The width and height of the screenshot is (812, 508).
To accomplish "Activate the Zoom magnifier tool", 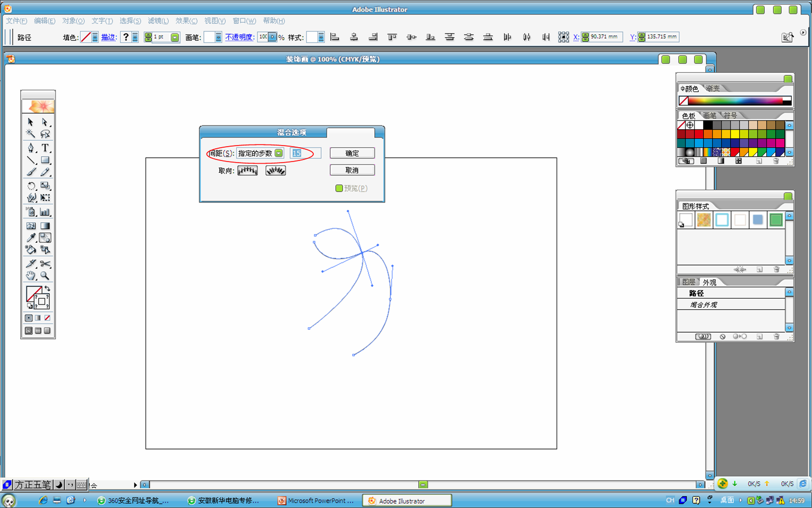I will pos(45,276).
